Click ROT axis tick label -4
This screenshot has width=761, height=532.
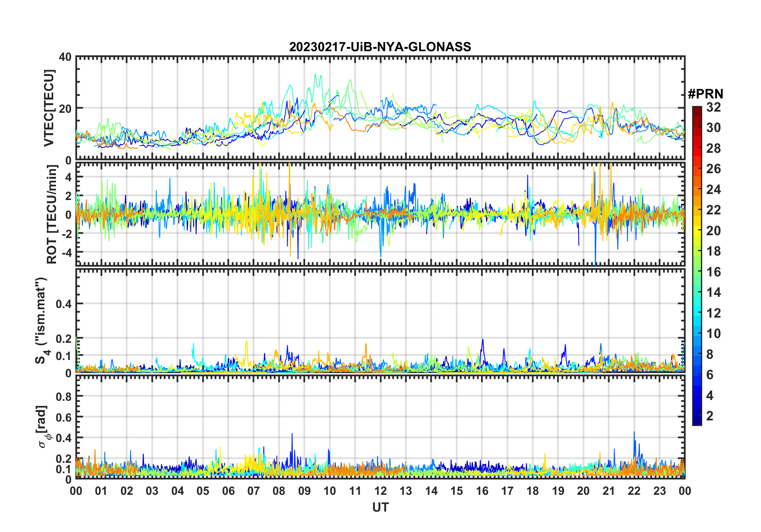point(66,252)
